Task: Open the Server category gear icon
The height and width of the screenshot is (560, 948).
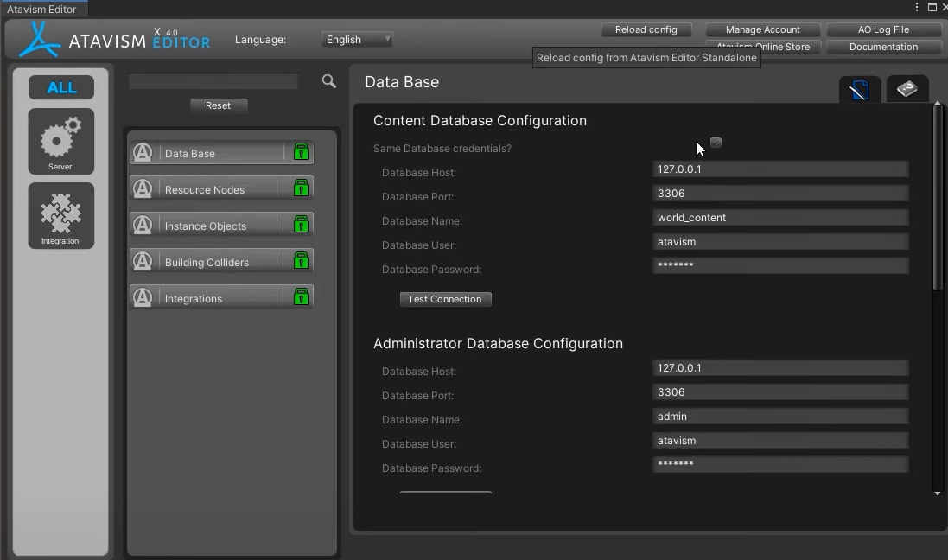Action: point(60,140)
